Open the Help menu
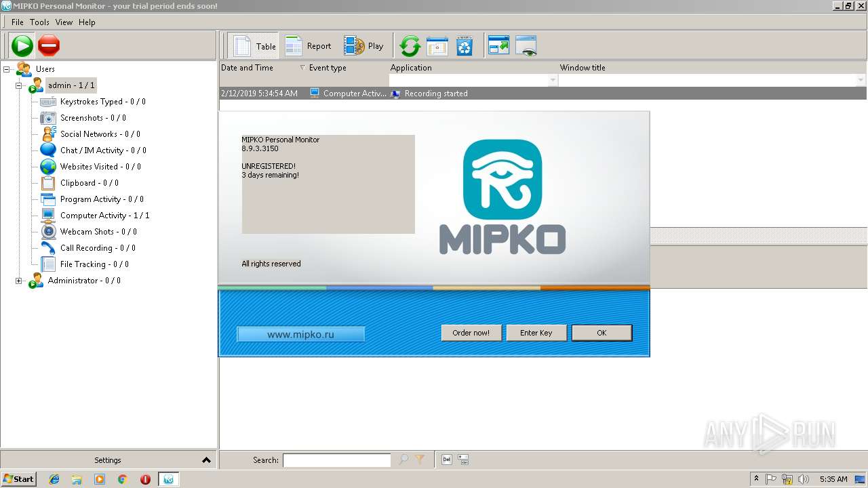The image size is (868, 488). pyautogui.click(x=87, y=22)
